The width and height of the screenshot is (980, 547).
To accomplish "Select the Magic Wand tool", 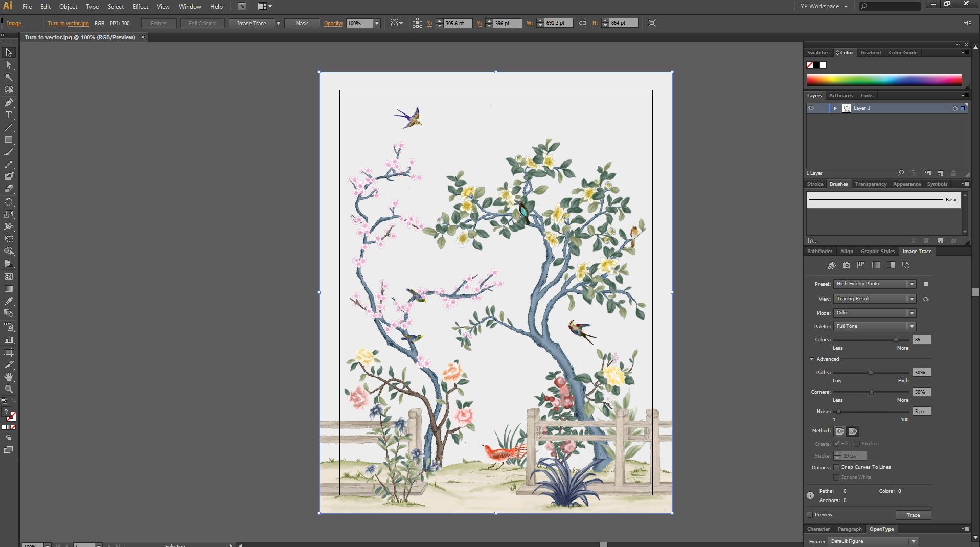I will pos(9,77).
